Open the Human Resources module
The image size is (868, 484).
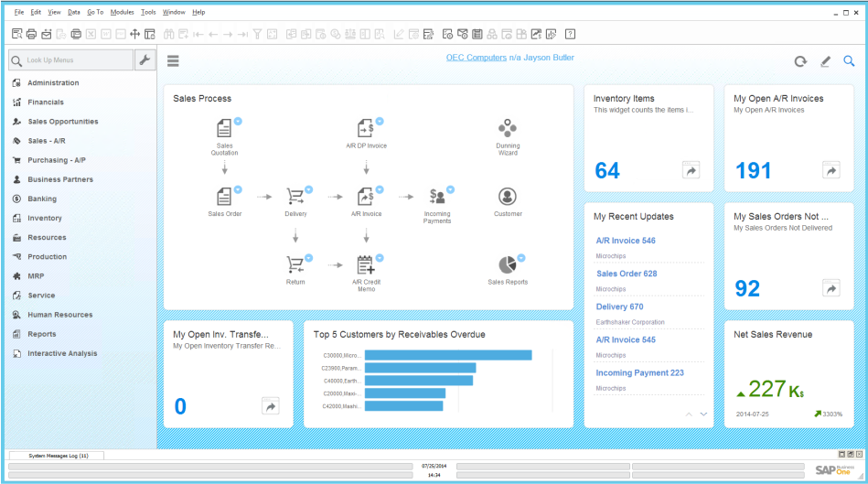click(x=59, y=315)
